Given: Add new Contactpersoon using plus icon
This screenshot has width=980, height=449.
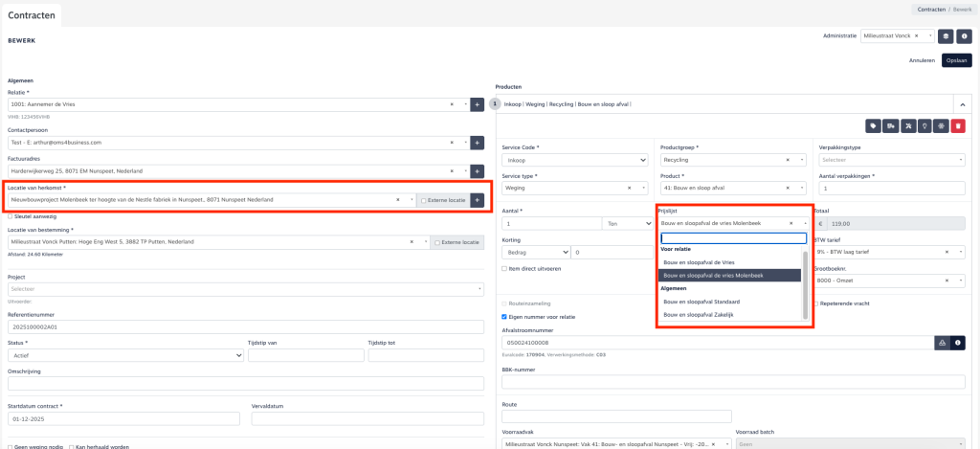Looking at the screenshot, I should tap(477, 143).
